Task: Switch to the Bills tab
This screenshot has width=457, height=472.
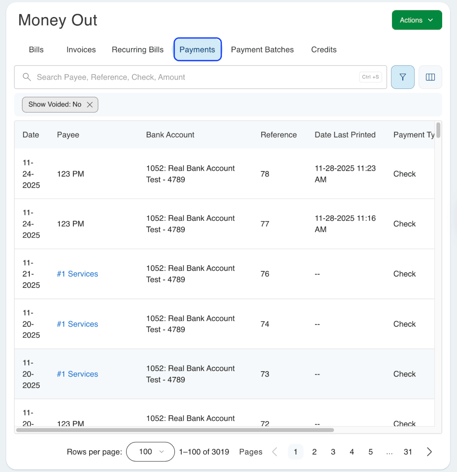Action: 36,50
